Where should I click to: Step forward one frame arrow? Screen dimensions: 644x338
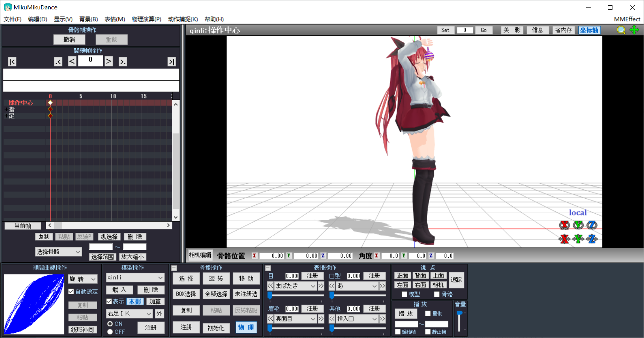[109, 61]
